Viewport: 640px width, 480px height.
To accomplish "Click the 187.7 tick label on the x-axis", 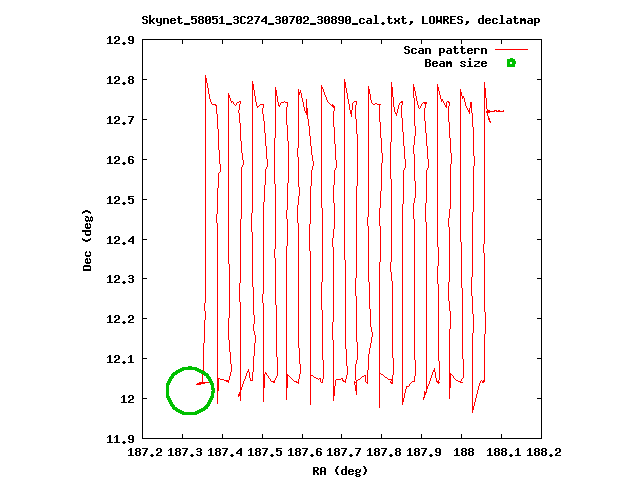I will (x=343, y=453).
